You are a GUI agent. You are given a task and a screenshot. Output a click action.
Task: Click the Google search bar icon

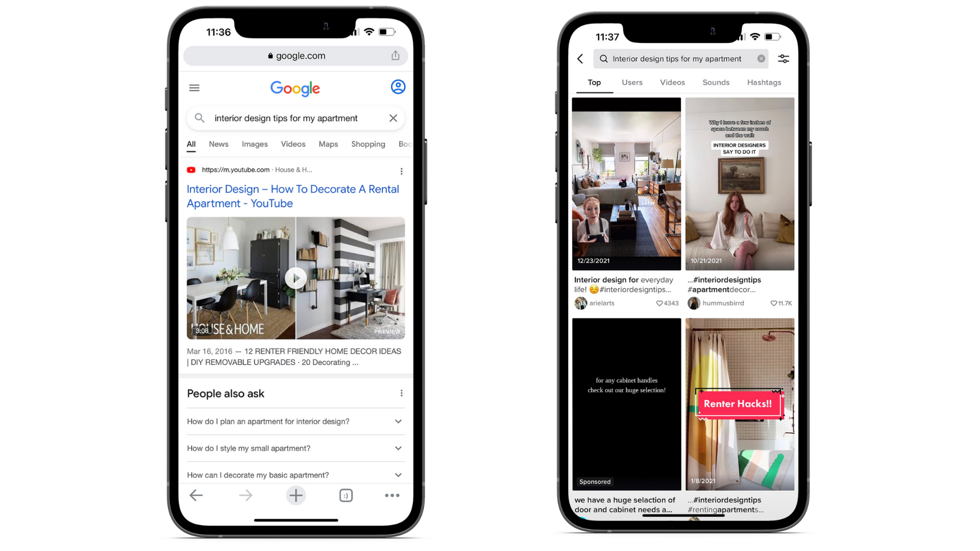pyautogui.click(x=201, y=118)
